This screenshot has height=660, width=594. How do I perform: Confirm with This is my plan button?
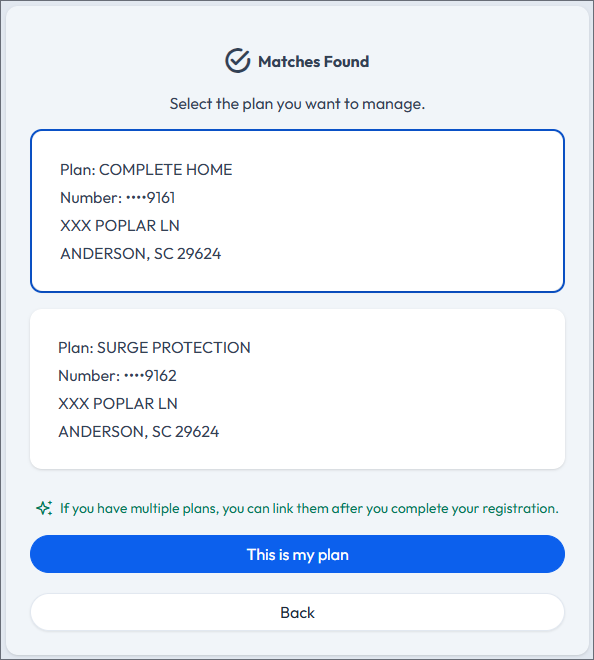pyautogui.click(x=297, y=554)
